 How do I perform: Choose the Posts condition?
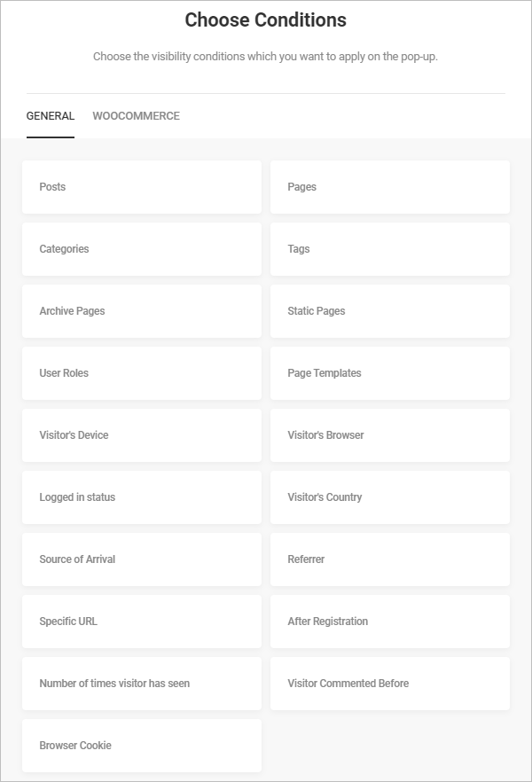tap(142, 187)
